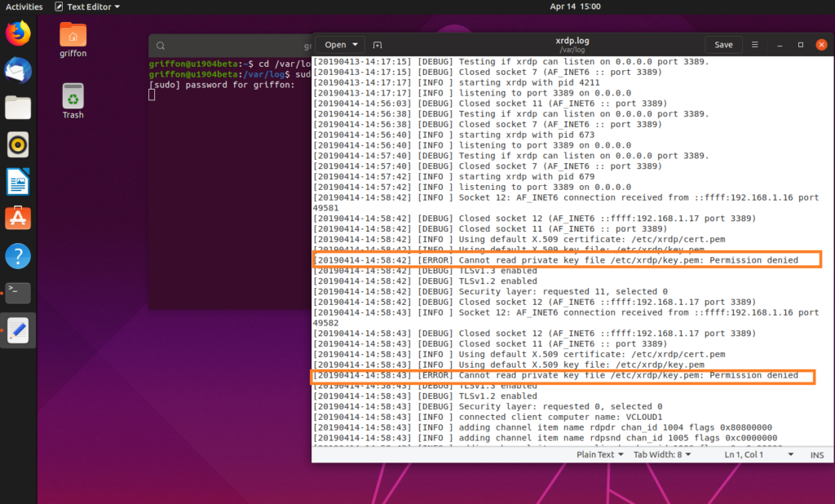The image size is (835, 504).
Task: Open Ubuntu Software from the dock
Action: (18, 219)
